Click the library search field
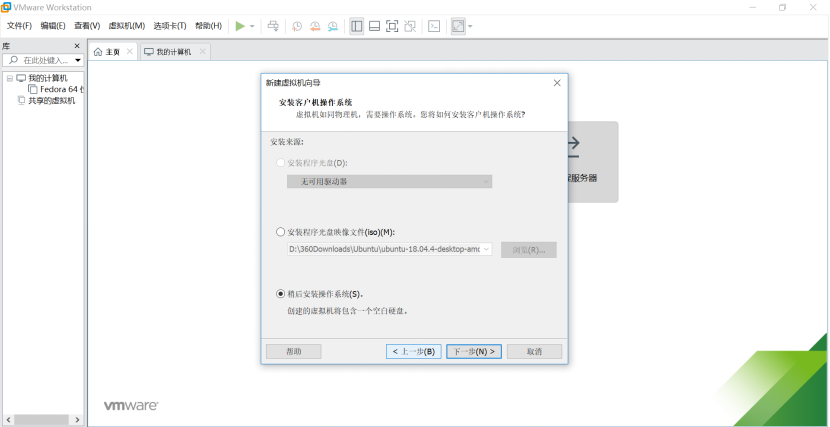The width and height of the screenshot is (830, 427). 44,60
